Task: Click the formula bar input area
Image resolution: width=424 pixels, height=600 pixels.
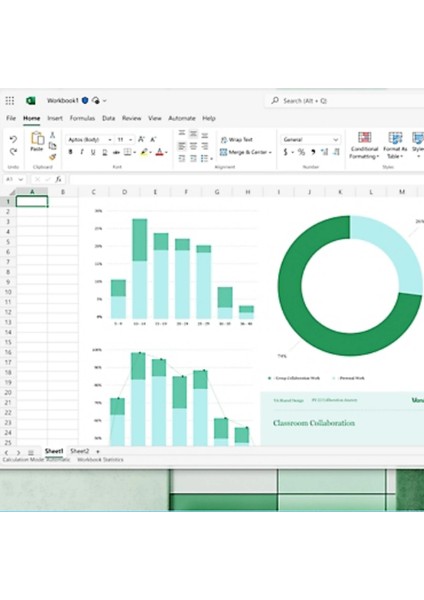Action: point(246,179)
